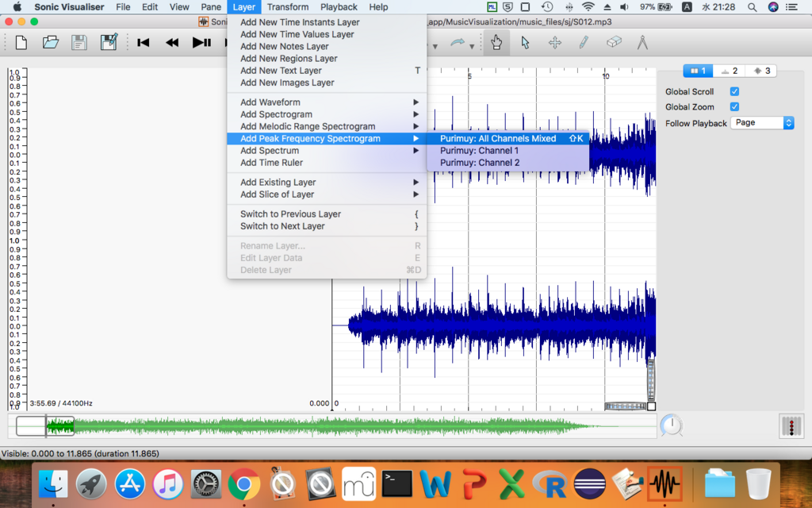Click the rewind double-arrow button
This screenshot has height=508, width=812.
pyautogui.click(x=172, y=43)
